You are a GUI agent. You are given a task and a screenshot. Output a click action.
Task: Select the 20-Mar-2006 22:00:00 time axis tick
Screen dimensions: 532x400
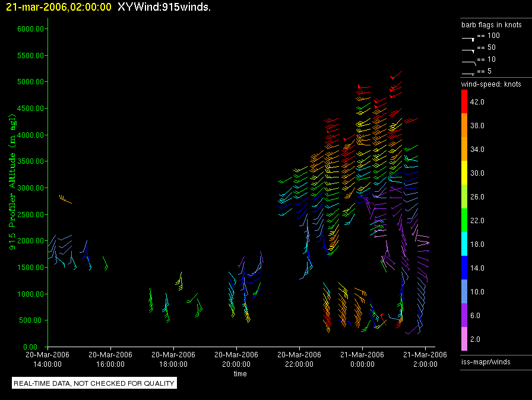click(x=299, y=360)
